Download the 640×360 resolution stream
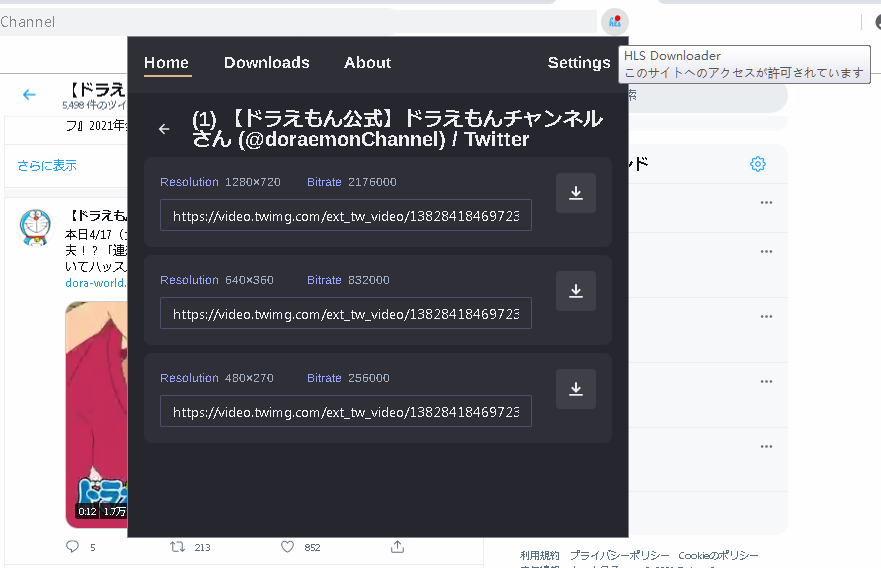881x568 pixels. pyautogui.click(x=575, y=291)
